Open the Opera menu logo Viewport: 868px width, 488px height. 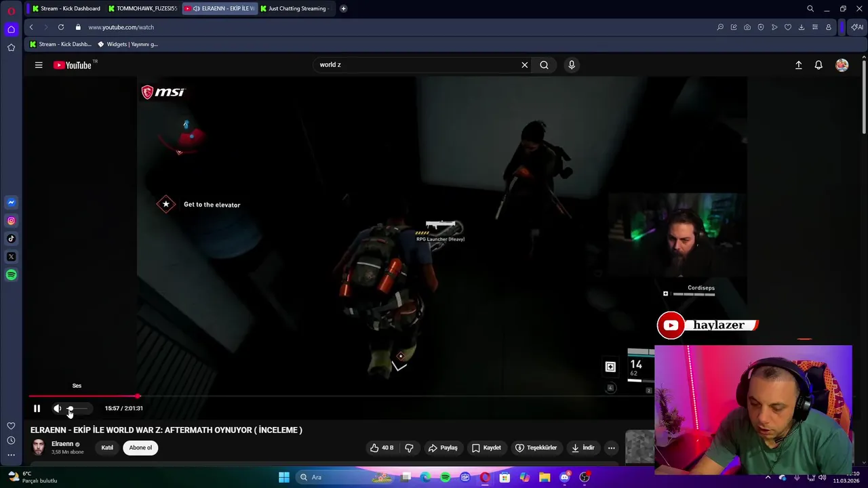(x=11, y=10)
